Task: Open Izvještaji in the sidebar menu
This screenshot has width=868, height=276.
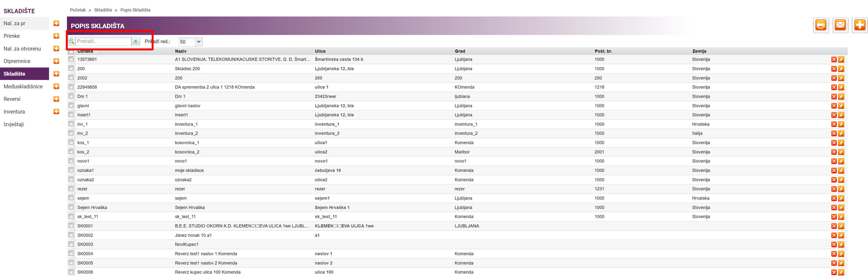Action: (x=13, y=124)
